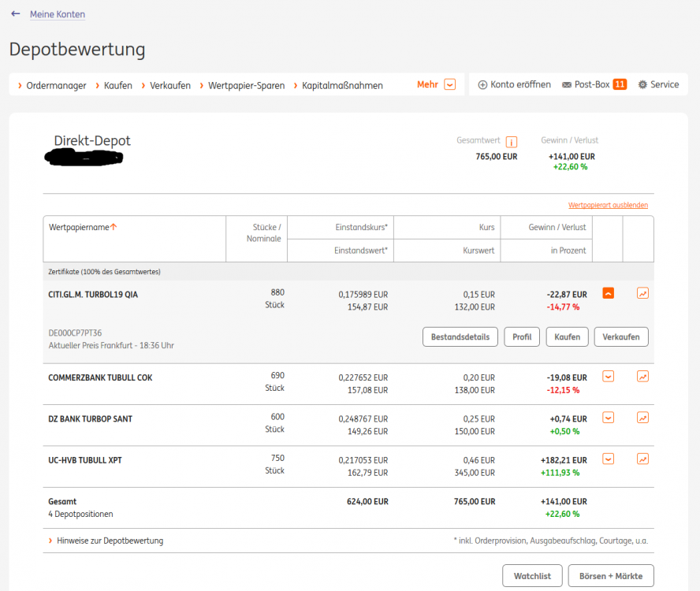Open chart icon for COMMERZBANK TUBULL COK
This screenshot has height=591, width=700.
coord(642,376)
